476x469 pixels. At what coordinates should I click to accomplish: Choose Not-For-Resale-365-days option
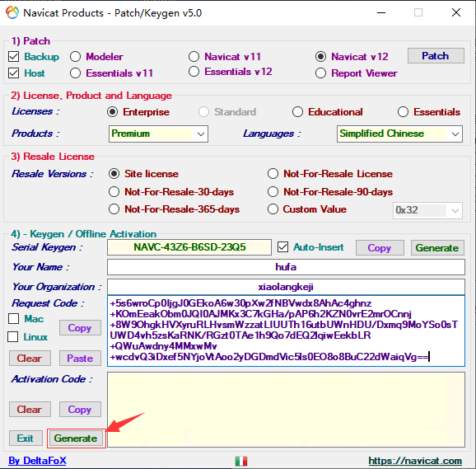pos(114,209)
